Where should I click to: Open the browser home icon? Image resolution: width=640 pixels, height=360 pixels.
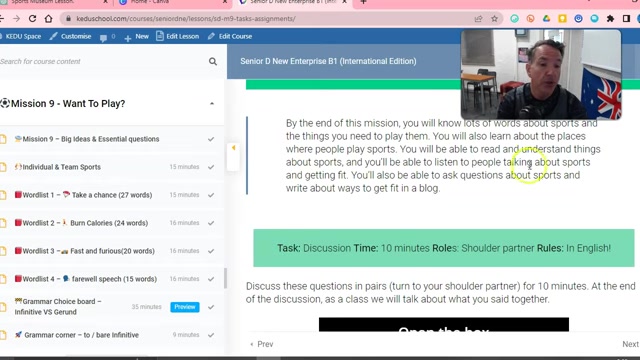(48, 18)
